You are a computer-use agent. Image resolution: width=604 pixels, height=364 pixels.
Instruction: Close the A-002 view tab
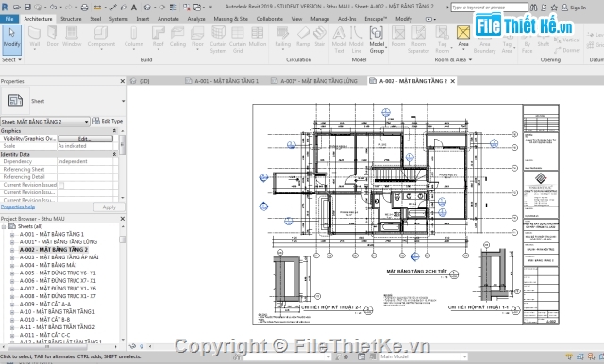(x=453, y=81)
